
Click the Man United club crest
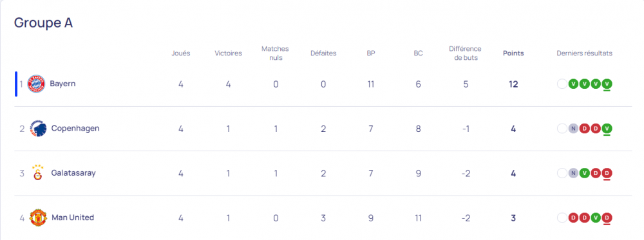coord(38,217)
